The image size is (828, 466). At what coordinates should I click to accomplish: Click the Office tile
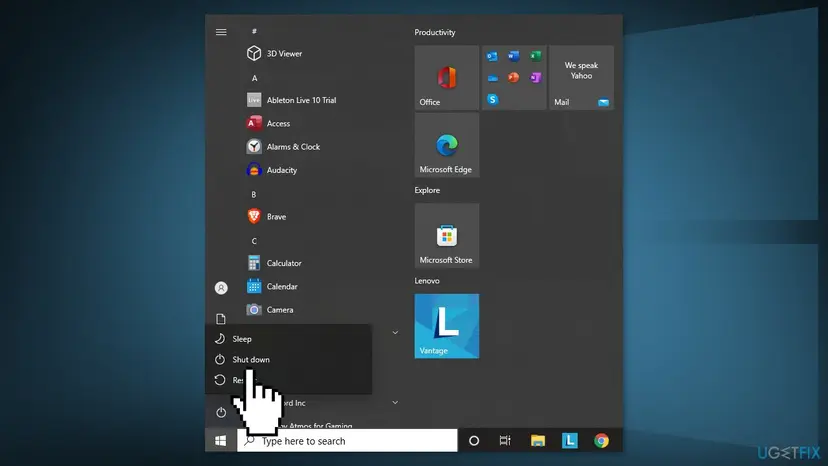click(447, 78)
